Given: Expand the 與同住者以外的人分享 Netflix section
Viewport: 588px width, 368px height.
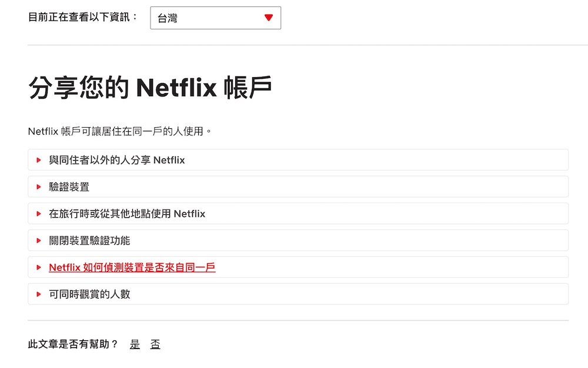Looking at the screenshot, I should click(x=116, y=160).
